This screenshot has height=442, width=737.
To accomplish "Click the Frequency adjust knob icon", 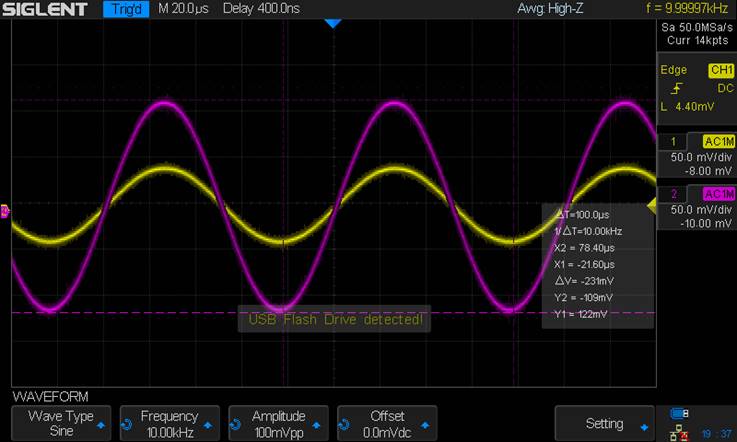I will [x=126, y=425].
